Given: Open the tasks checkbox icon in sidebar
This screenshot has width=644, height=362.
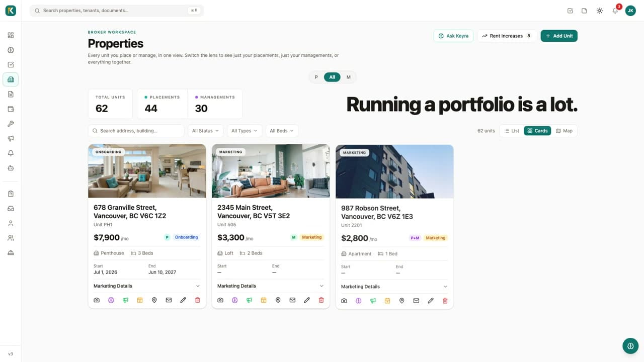Looking at the screenshot, I should (11, 64).
